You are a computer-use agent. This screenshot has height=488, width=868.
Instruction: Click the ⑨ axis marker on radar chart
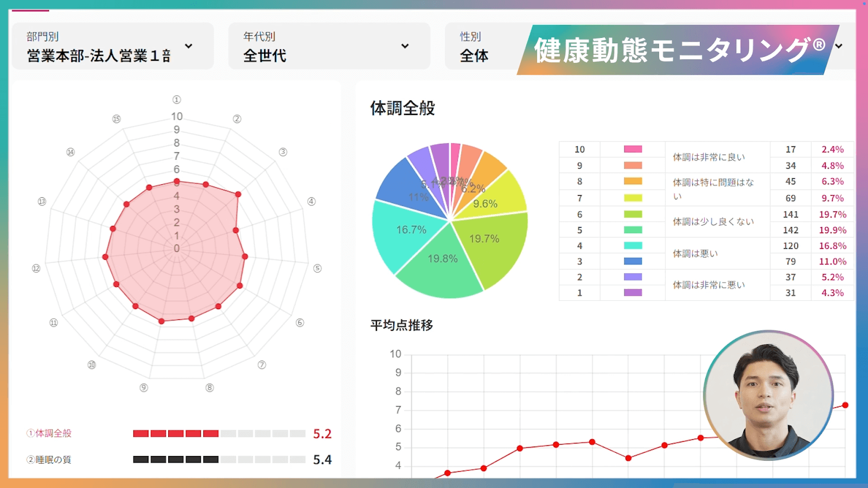tap(144, 388)
